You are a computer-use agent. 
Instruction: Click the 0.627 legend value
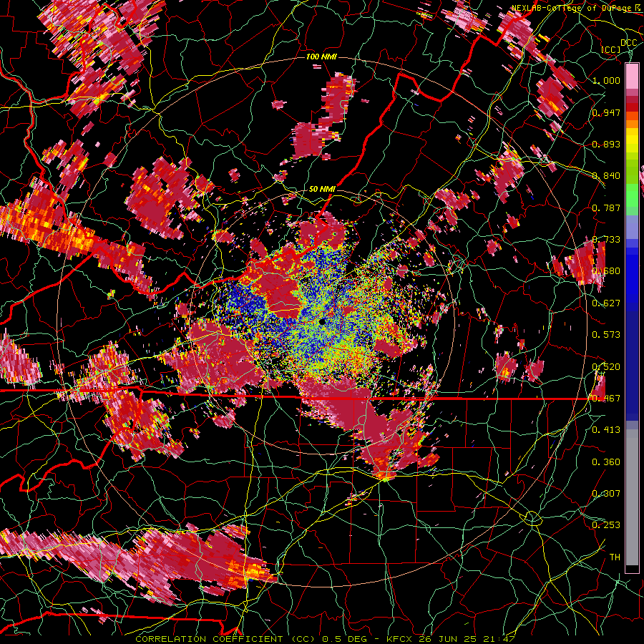point(606,303)
